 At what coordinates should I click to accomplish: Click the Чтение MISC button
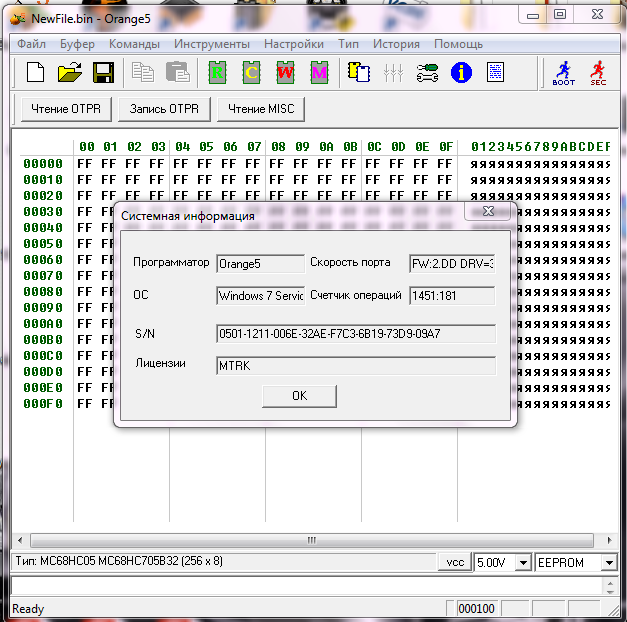pyautogui.click(x=261, y=109)
